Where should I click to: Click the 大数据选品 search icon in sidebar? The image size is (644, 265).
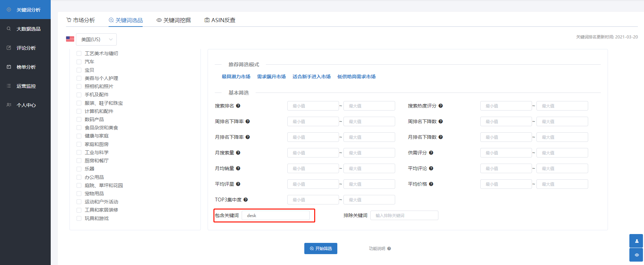click(x=9, y=29)
